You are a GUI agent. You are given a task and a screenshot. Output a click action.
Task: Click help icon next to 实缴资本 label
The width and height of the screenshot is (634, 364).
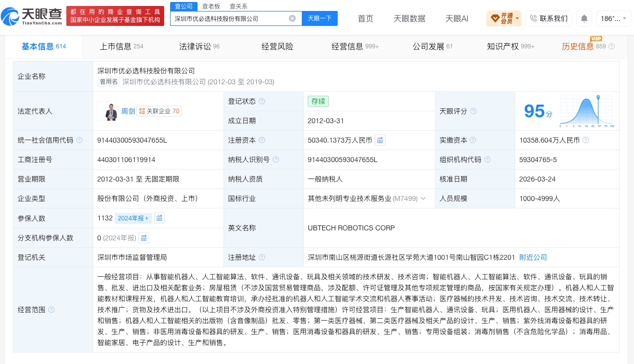pyautogui.click(x=473, y=140)
